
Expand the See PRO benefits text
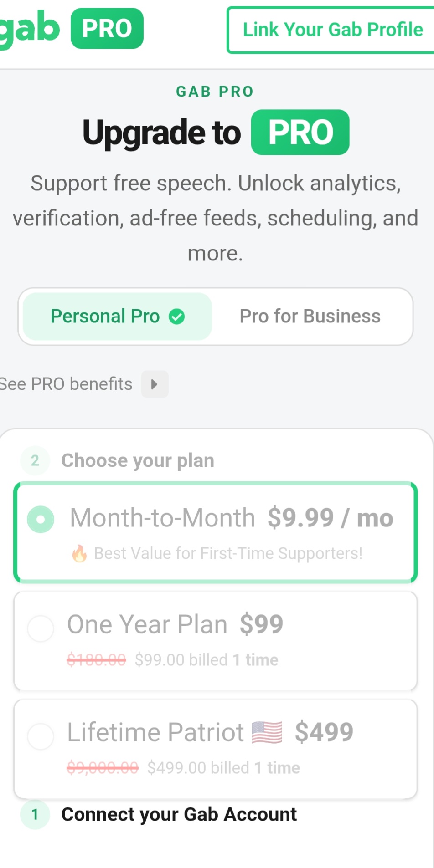click(x=66, y=384)
